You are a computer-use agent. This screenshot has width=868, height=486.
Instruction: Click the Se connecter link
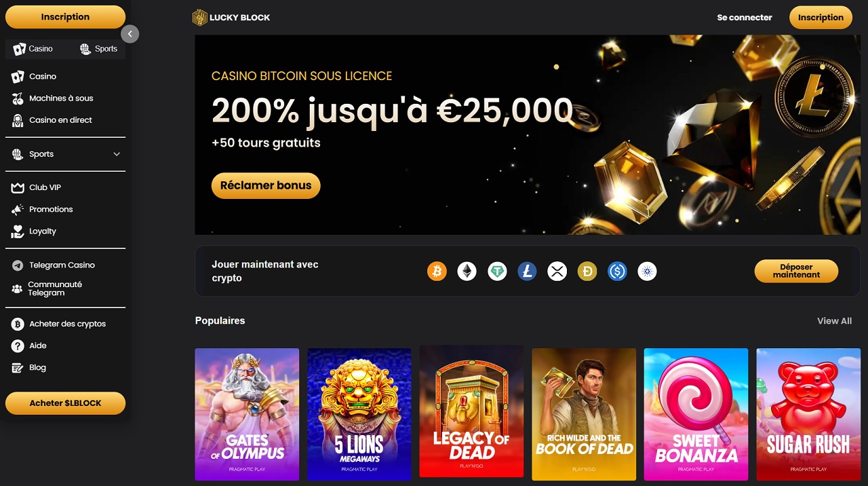click(745, 18)
